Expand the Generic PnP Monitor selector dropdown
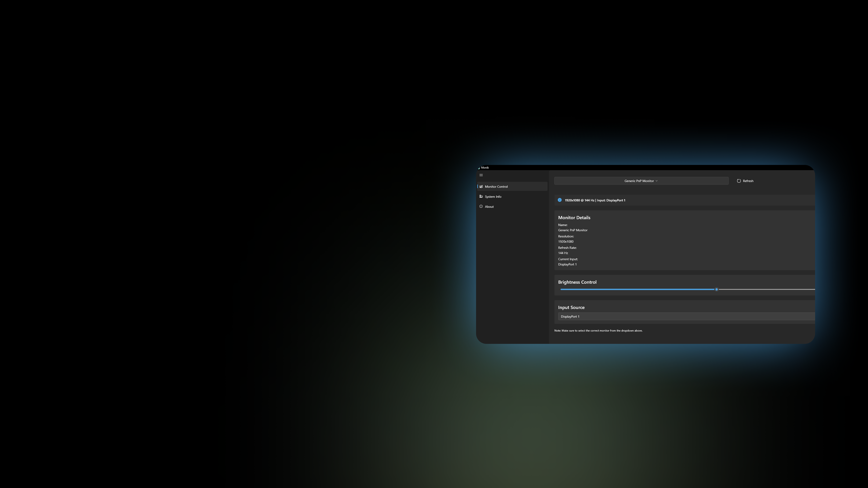Screen dimensions: 868x488 tap(641, 181)
